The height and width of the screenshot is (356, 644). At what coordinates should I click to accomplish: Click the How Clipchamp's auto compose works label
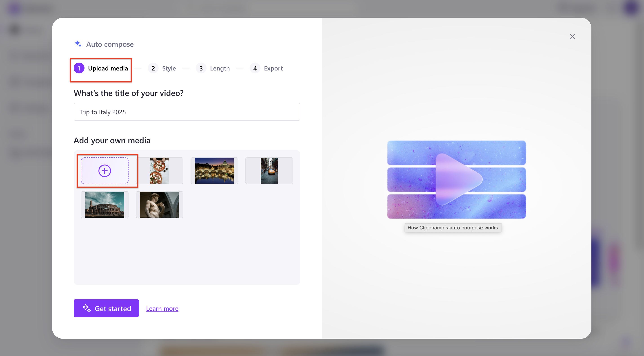(453, 228)
